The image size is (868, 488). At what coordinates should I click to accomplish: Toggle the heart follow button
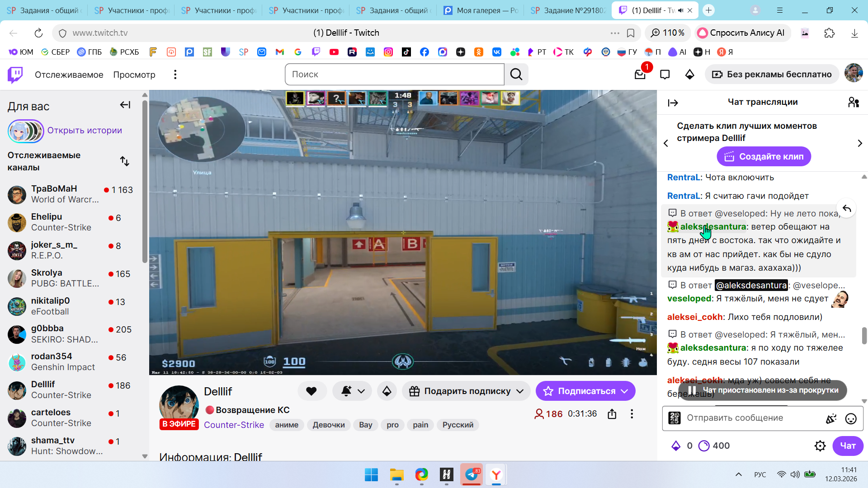311,391
